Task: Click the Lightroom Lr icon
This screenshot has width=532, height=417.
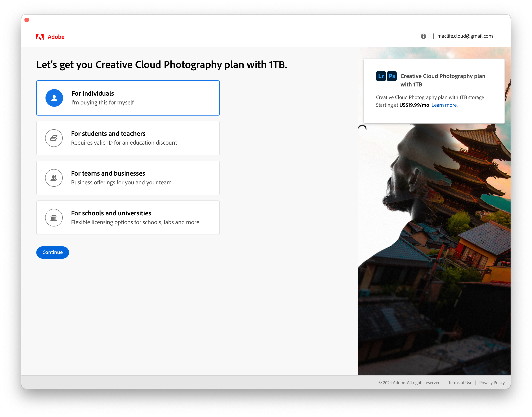Action: (x=381, y=76)
